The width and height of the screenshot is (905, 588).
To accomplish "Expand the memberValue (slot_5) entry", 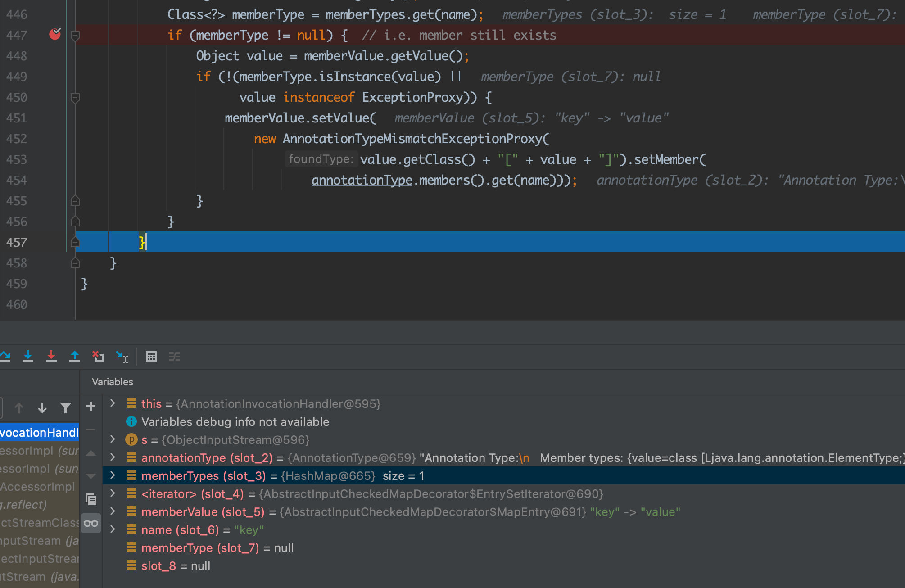I will 113,511.
